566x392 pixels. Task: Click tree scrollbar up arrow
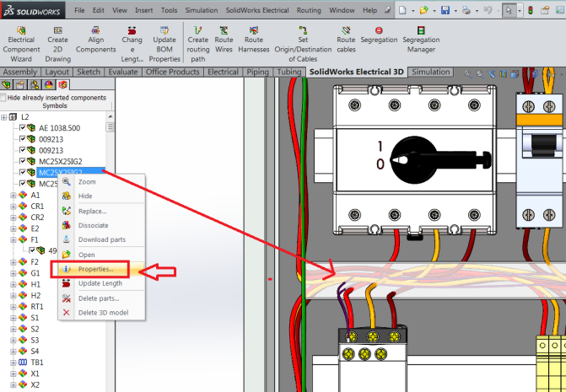[x=111, y=116]
